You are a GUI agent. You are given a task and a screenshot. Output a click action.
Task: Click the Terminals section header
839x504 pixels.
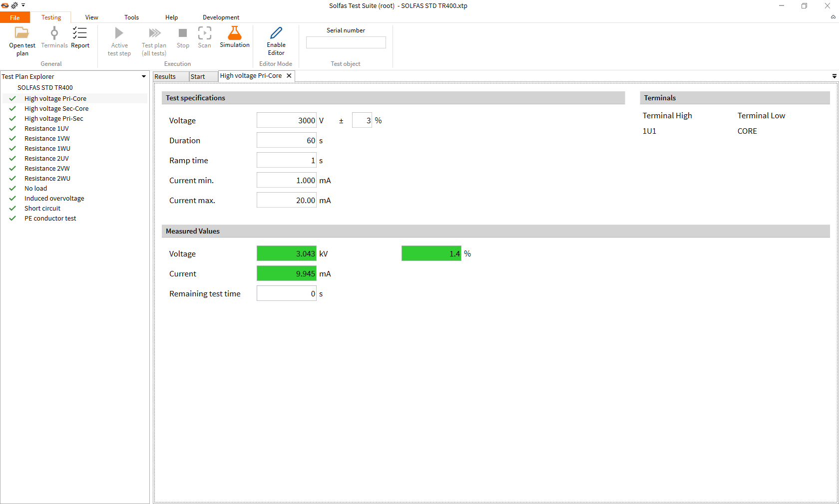[x=735, y=98]
